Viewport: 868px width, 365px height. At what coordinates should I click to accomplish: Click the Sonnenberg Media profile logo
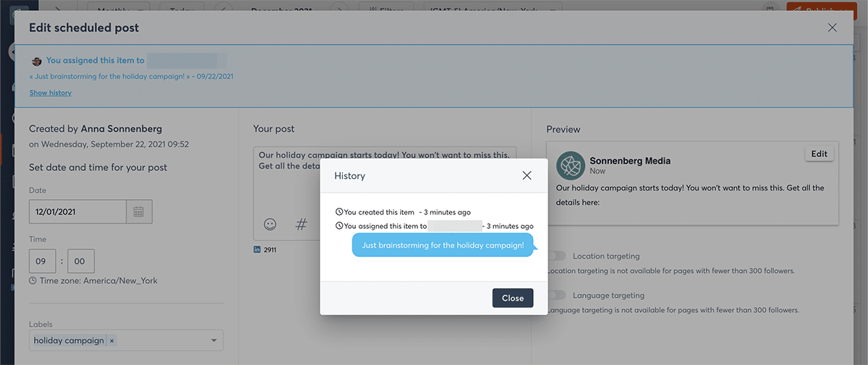pyautogui.click(x=571, y=166)
